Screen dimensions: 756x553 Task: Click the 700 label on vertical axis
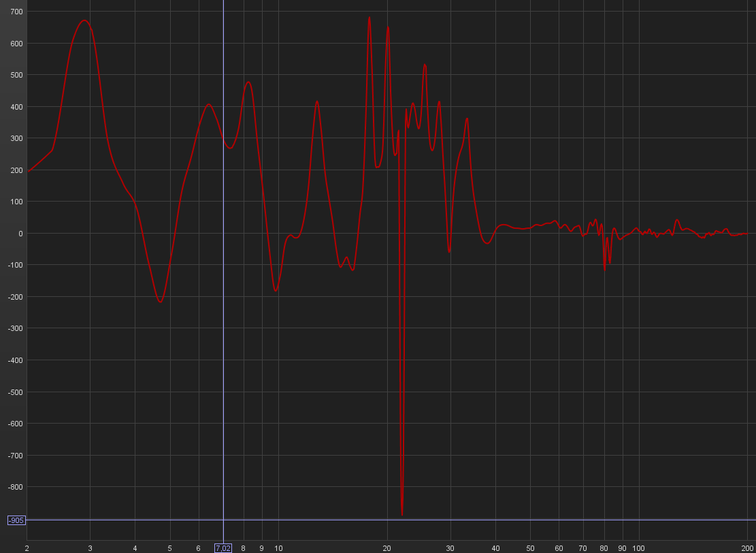pyautogui.click(x=16, y=12)
